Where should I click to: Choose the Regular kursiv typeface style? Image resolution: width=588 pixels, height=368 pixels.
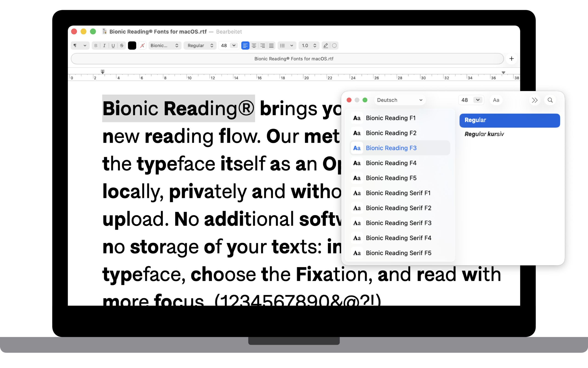tap(509, 134)
